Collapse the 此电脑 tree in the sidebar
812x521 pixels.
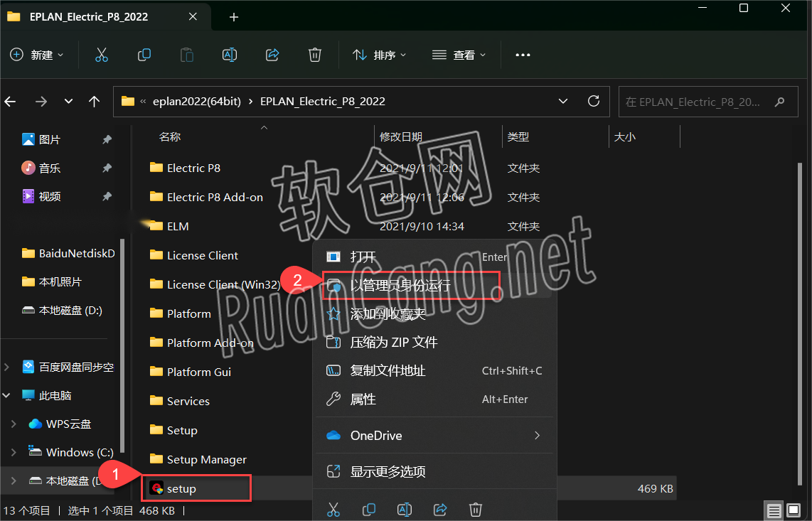(6, 394)
